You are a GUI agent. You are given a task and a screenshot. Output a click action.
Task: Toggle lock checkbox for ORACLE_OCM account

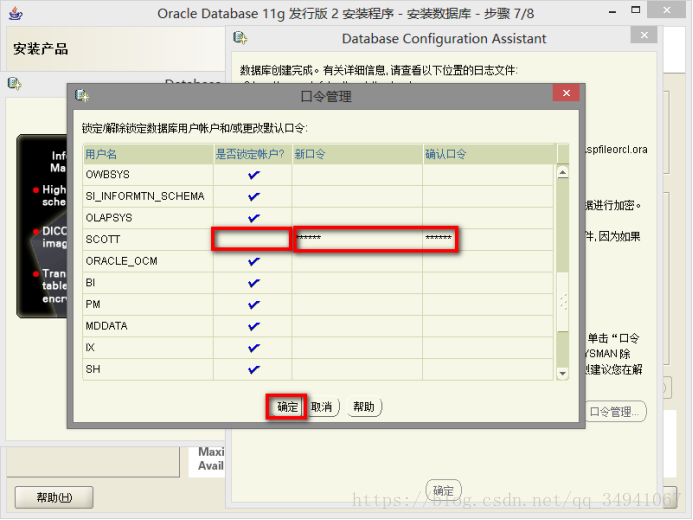point(254,262)
